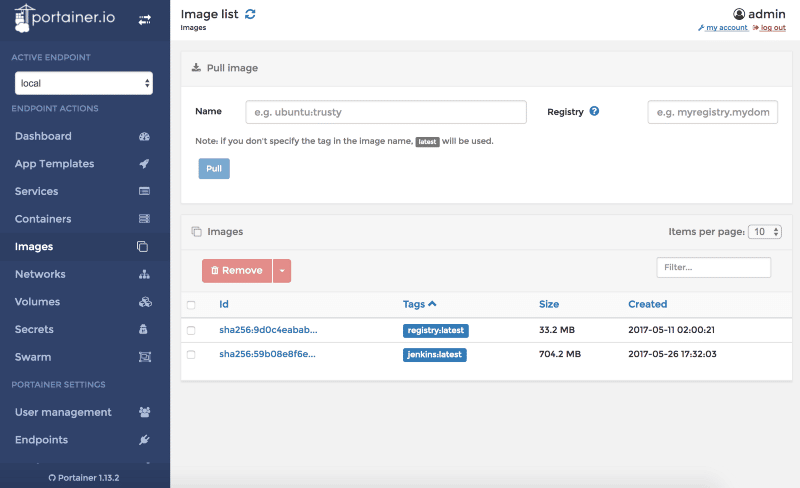Screen dimensions: 800x488
Task: Click the image Name input field
Action: coord(386,112)
